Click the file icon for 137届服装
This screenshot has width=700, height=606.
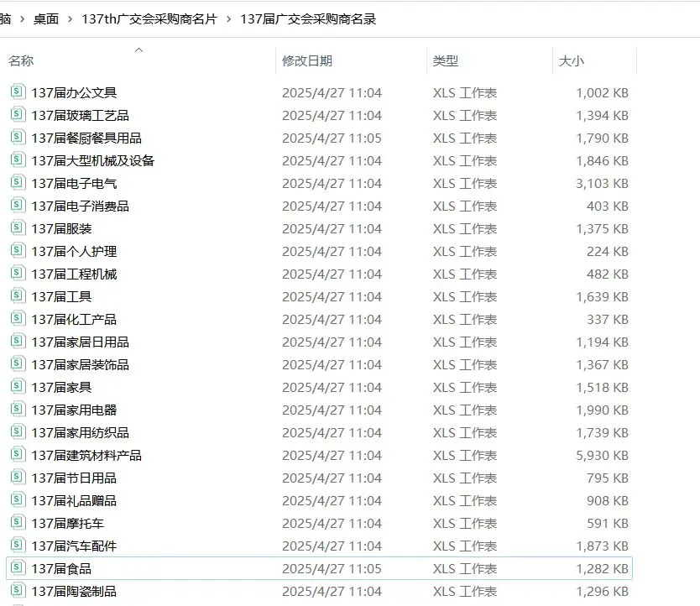coord(18,228)
